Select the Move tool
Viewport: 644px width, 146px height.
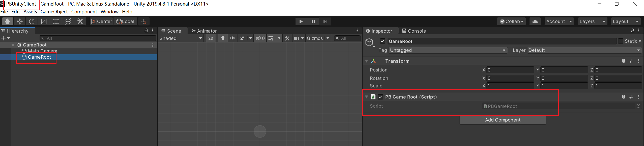(x=20, y=21)
